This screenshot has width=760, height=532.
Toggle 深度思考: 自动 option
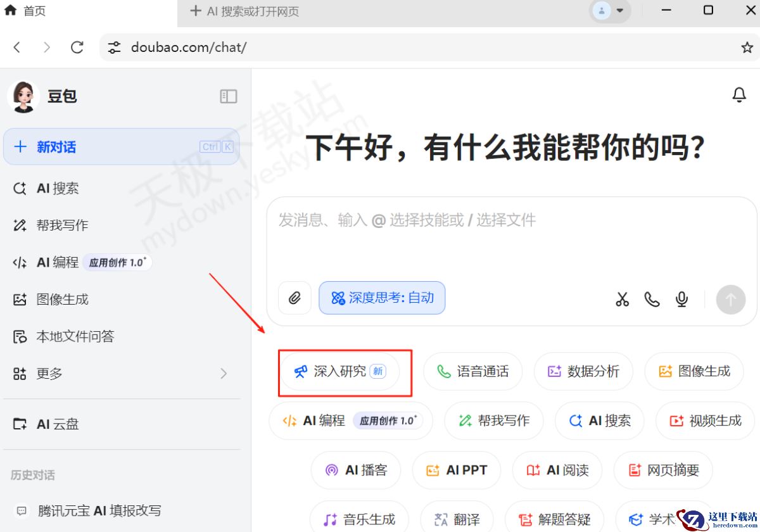point(382,298)
